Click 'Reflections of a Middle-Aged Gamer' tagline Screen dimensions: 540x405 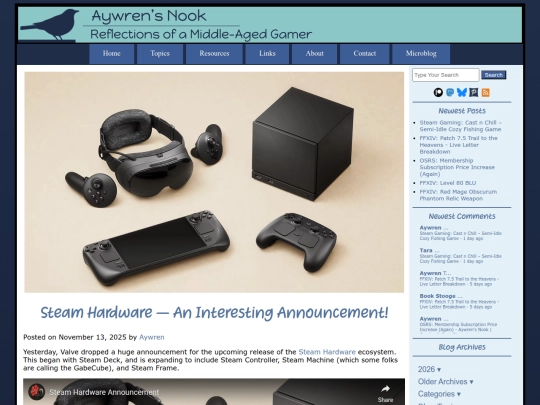point(201,34)
